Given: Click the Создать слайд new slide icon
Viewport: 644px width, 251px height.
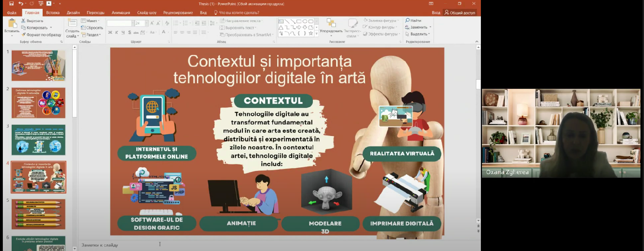Looking at the screenshot, I should [x=72, y=23].
